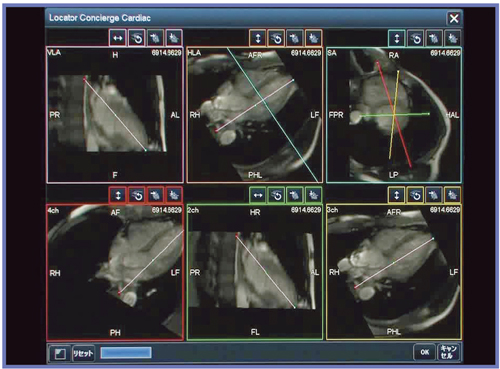
Task: Click the Japanese cancel button
Action: pyautogui.click(x=448, y=352)
